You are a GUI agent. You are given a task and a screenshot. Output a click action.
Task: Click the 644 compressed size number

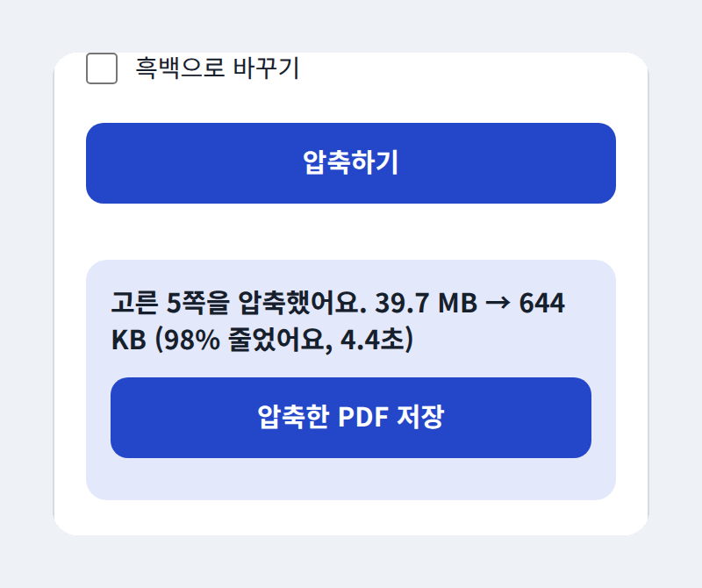(541, 303)
